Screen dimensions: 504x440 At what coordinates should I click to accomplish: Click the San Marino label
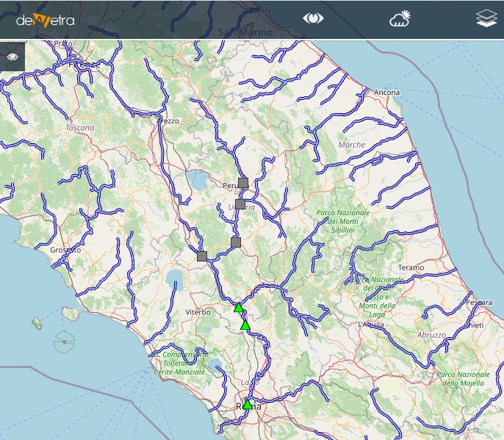tap(245, 32)
